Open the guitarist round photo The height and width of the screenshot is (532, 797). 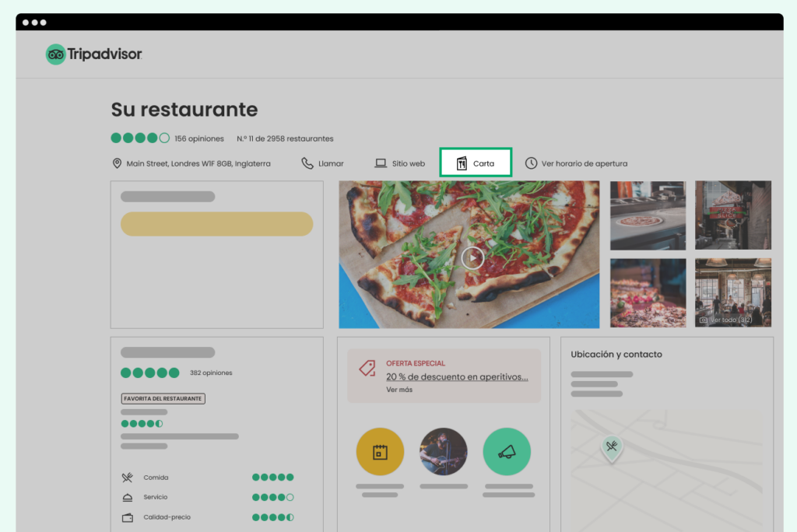[x=443, y=452]
